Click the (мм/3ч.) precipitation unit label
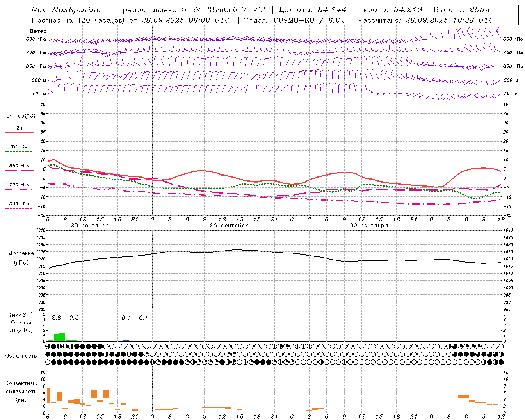This screenshot has width=525, height=420. 21,315
